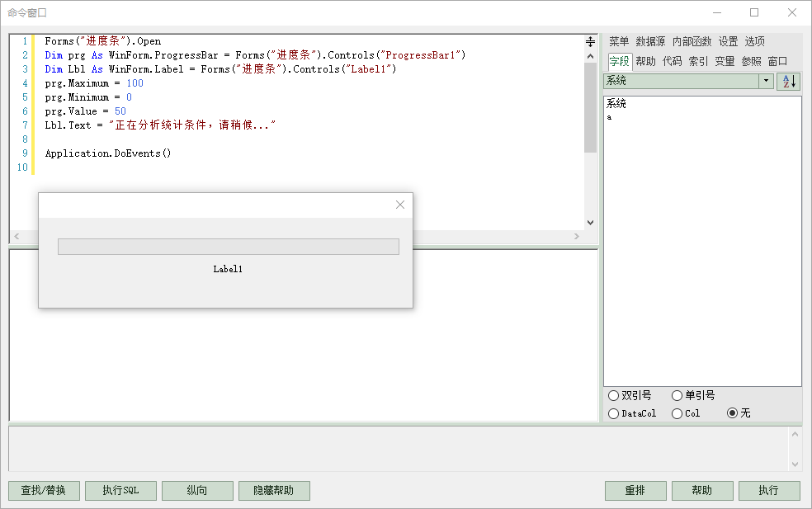Switch to the 帮助 tab
812x509 pixels.
(646, 62)
